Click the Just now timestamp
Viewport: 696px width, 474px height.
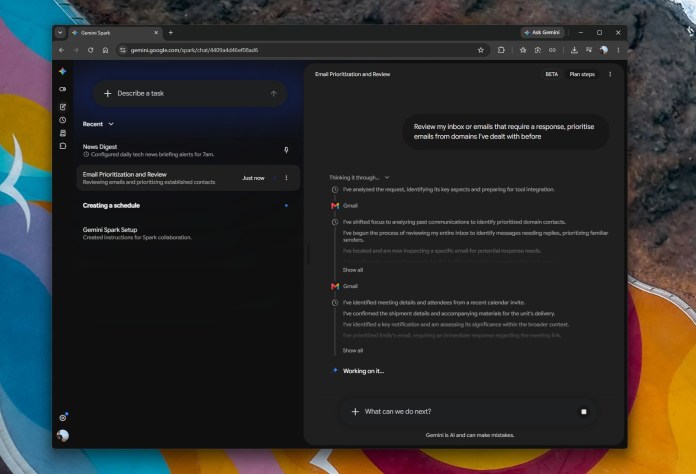point(253,178)
